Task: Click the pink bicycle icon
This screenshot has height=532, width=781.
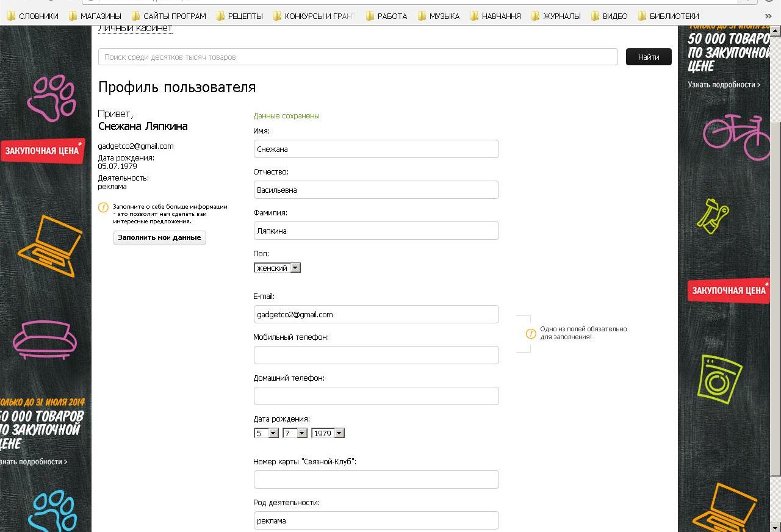Action: (x=736, y=135)
